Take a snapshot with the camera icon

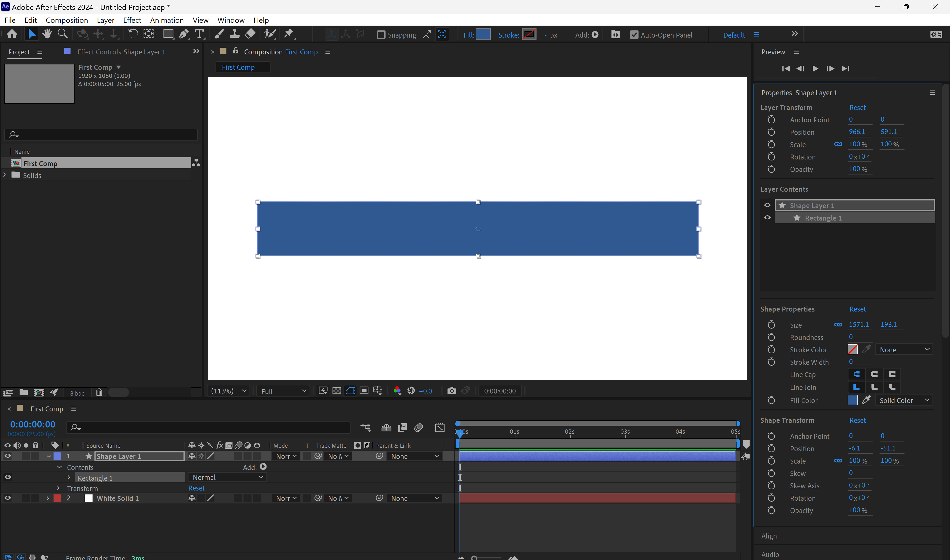pyautogui.click(x=452, y=391)
